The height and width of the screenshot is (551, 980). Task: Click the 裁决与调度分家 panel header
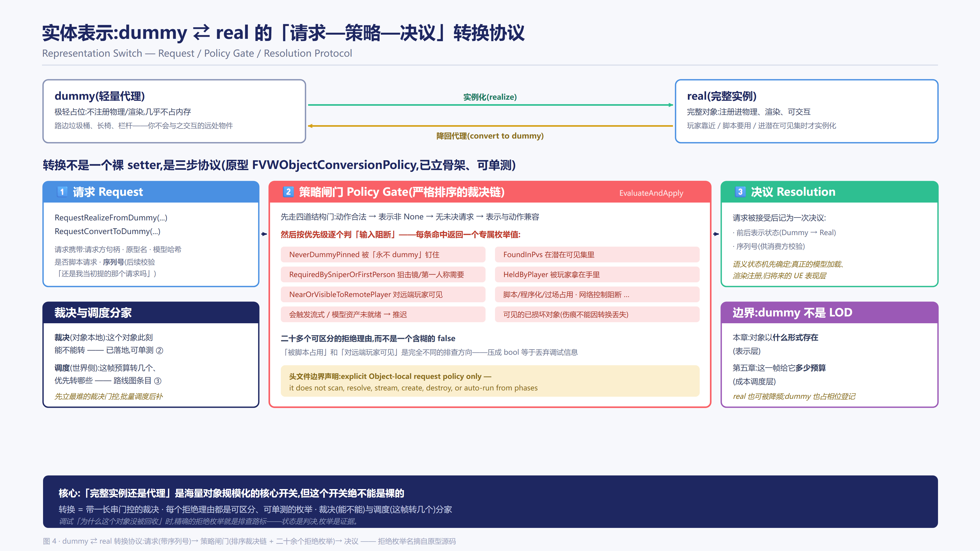click(151, 312)
